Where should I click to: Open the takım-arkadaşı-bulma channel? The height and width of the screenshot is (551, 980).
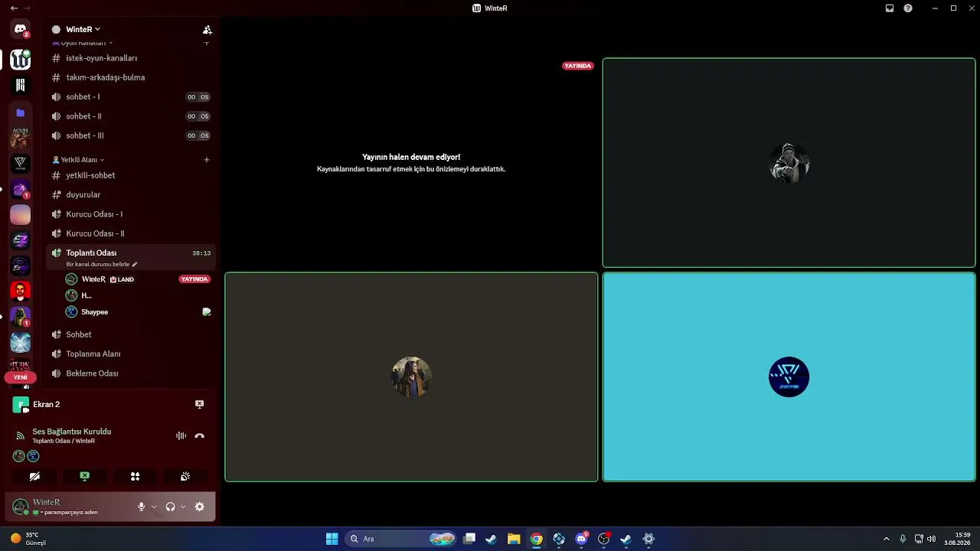pyautogui.click(x=131, y=77)
